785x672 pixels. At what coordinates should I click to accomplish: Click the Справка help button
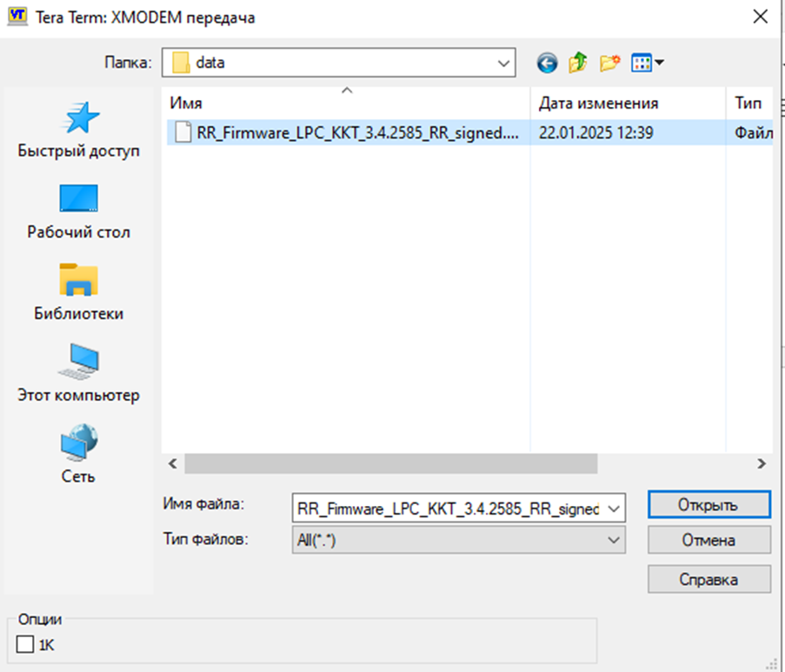708,579
